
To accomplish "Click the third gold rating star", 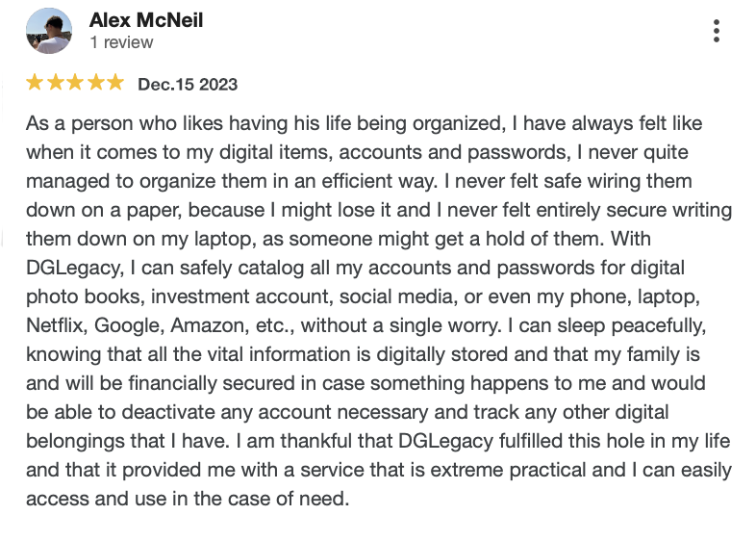I will tap(75, 83).
